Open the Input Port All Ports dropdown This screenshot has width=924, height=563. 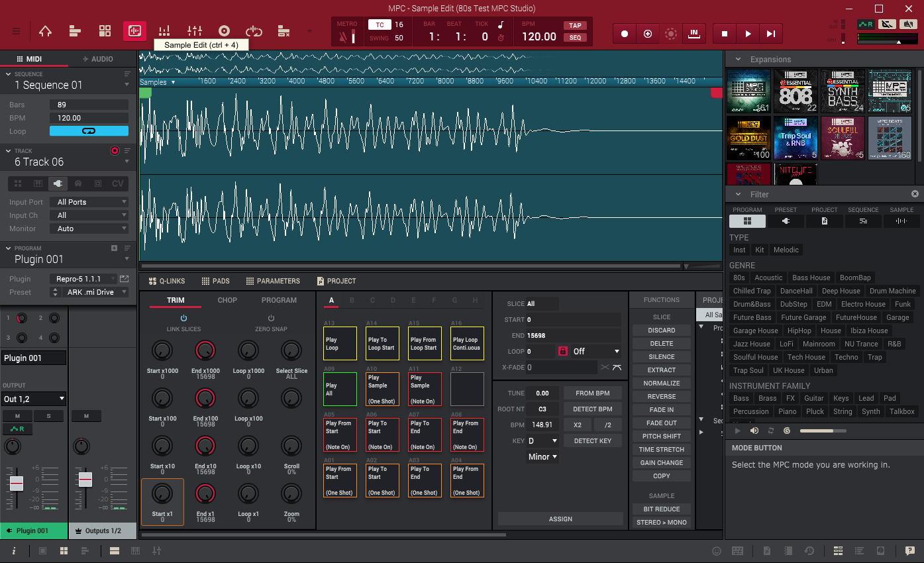(89, 202)
